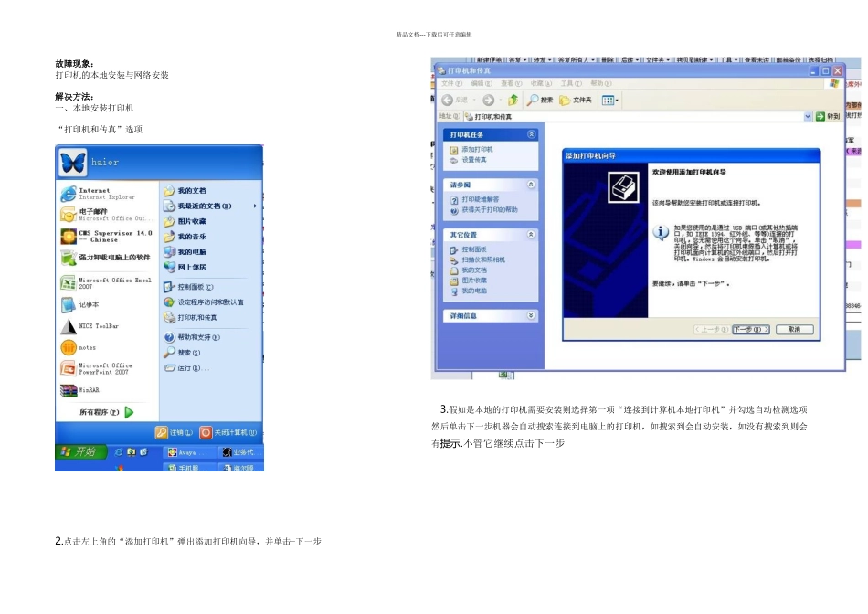Click the 开始 Start button
Image resolution: width=868 pixels, height=614 pixels.
click(79, 451)
